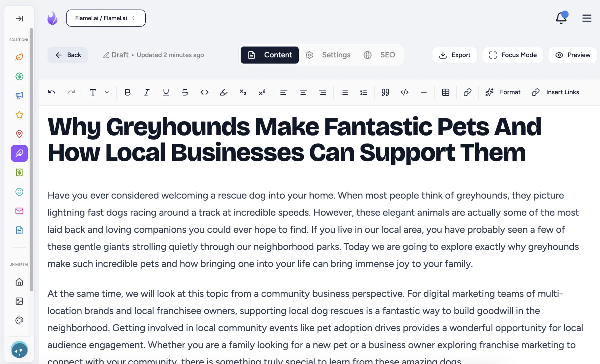The width and height of the screenshot is (600, 364).
Task: Click the link icon beside the table icon
Action: point(467,92)
